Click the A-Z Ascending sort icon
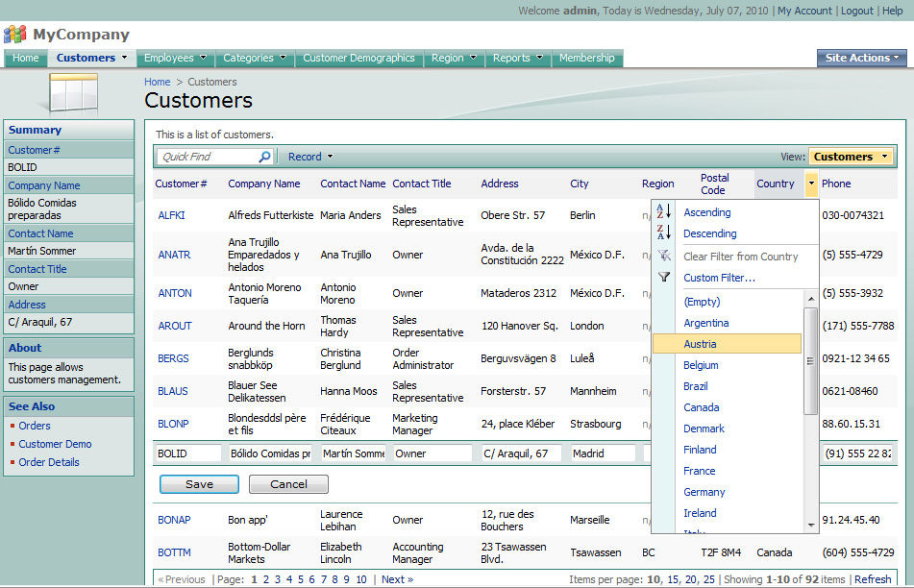The width and height of the screenshot is (914, 588). [x=664, y=209]
